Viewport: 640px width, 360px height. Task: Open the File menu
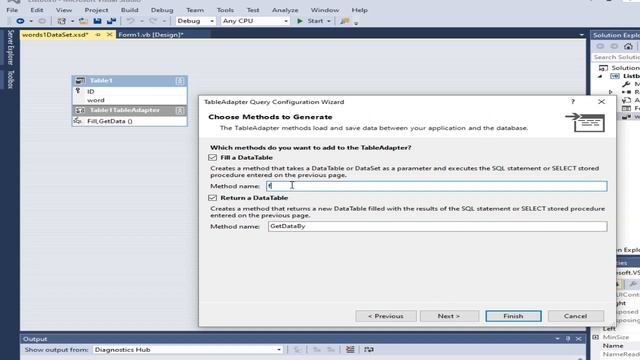[12, 10]
